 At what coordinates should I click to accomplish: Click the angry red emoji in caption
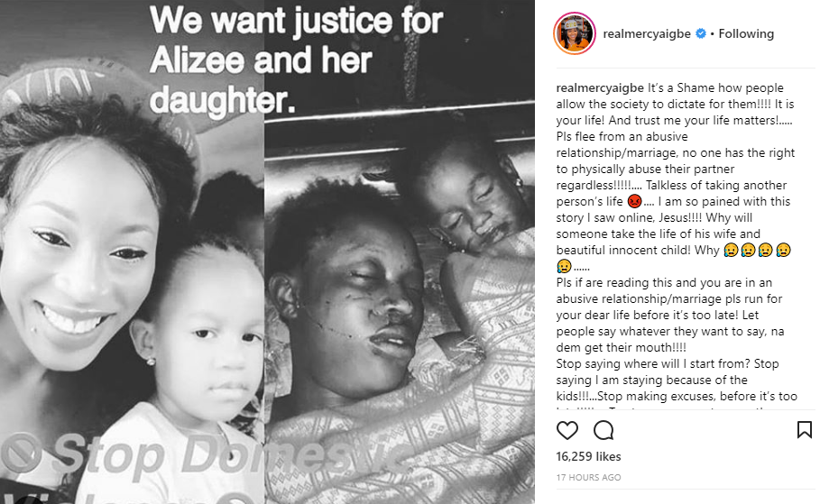634,201
